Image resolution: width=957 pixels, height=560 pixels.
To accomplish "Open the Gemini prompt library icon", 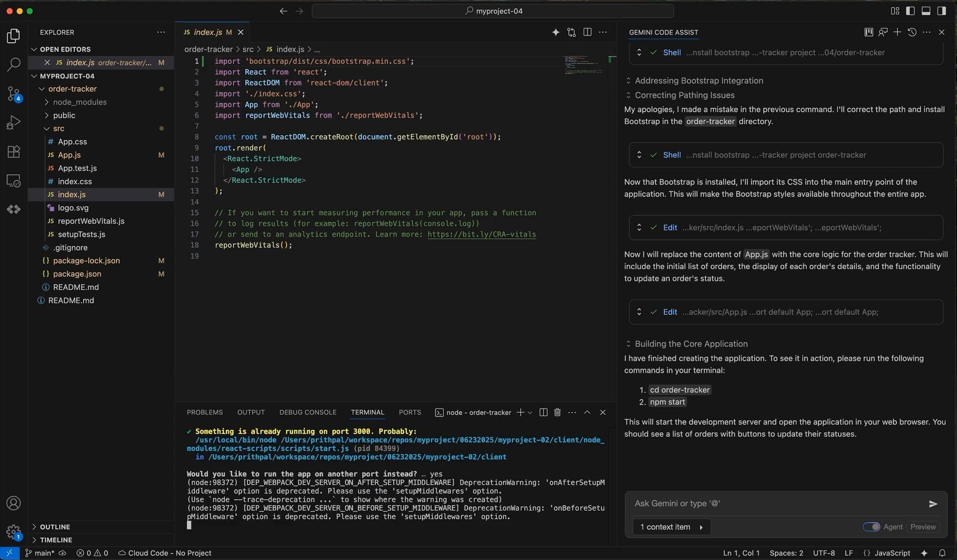I will coord(868,32).
